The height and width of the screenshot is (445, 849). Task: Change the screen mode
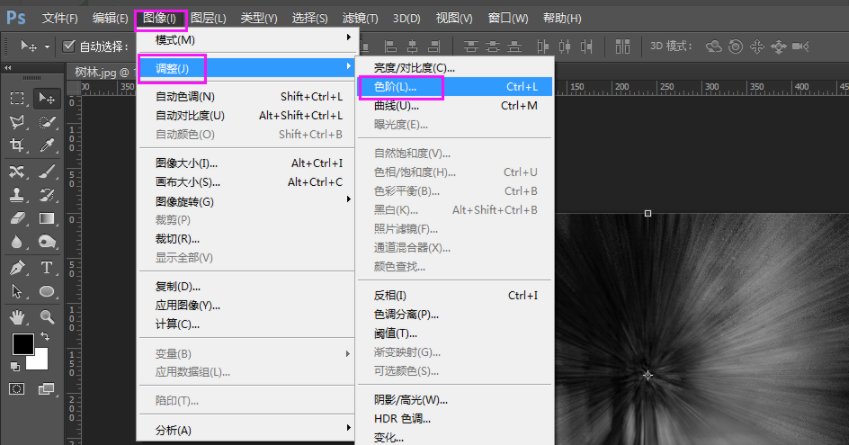[x=47, y=389]
